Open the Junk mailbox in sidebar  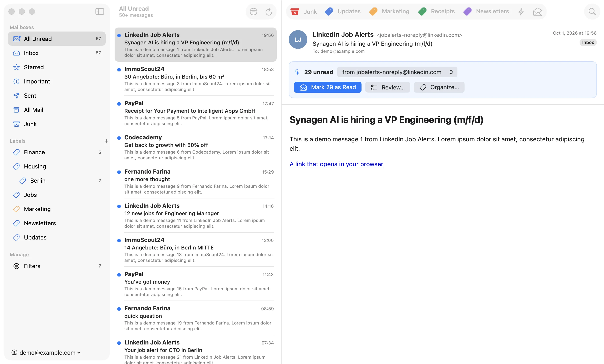[x=57, y=124]
